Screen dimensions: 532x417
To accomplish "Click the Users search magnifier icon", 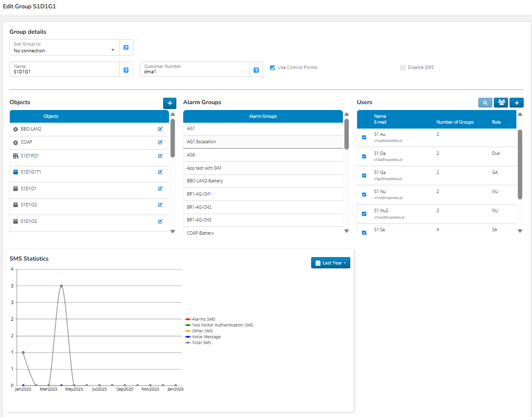I will pyautogui.click(x=485, y=103).
